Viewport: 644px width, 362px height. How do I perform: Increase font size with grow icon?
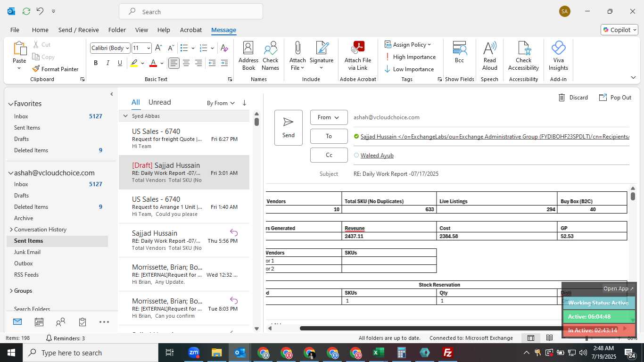point(159,48)
